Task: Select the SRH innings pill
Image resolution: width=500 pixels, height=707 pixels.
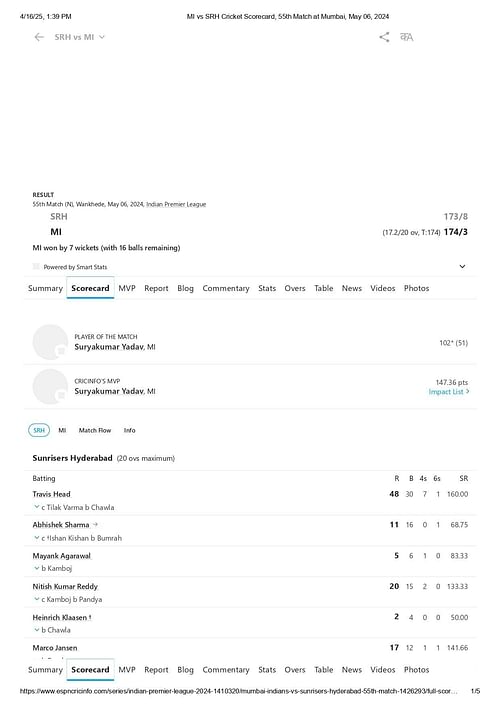Action: click(39, 430)
